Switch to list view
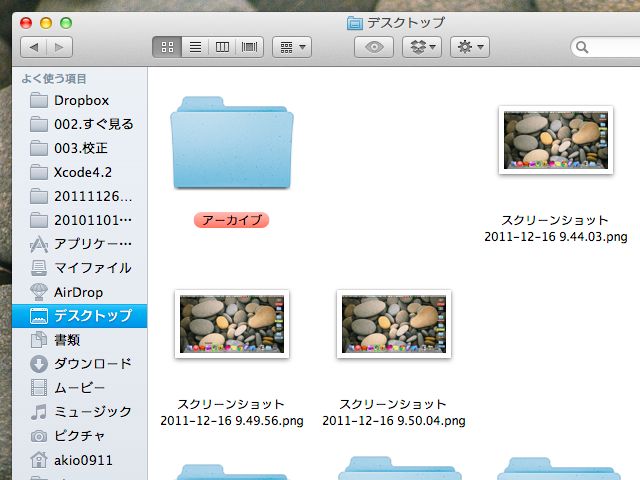 click(x=195, y=47)
